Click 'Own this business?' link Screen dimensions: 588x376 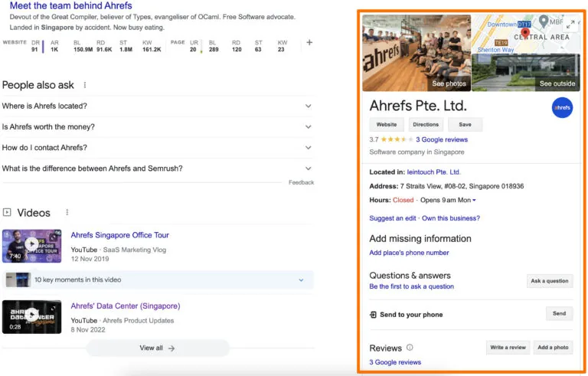pyautogui.click(x=451, y=218)
